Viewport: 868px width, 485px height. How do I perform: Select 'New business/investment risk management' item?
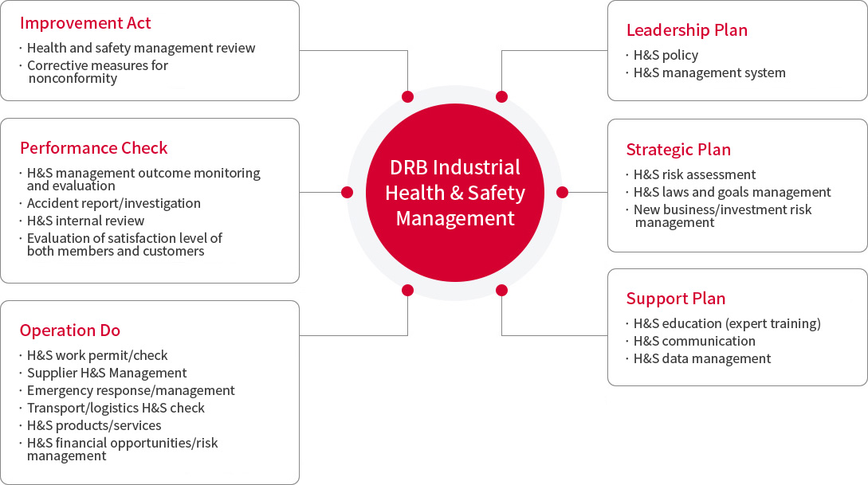(722, 216)
